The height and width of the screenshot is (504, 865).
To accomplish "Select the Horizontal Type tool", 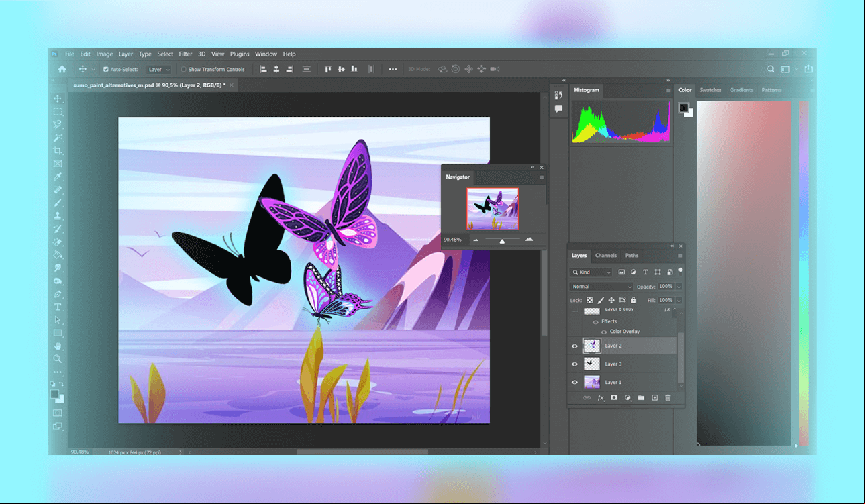I will 58,307.
